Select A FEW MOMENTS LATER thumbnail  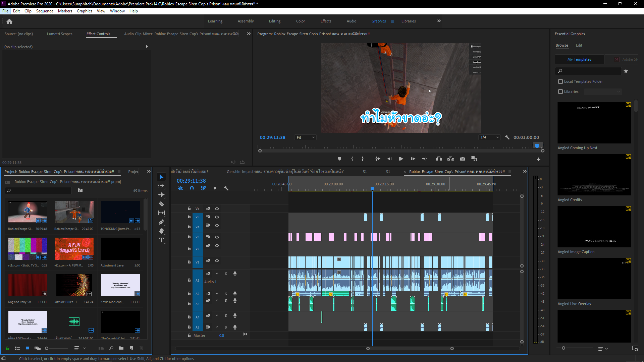click(x=74, y=249)
